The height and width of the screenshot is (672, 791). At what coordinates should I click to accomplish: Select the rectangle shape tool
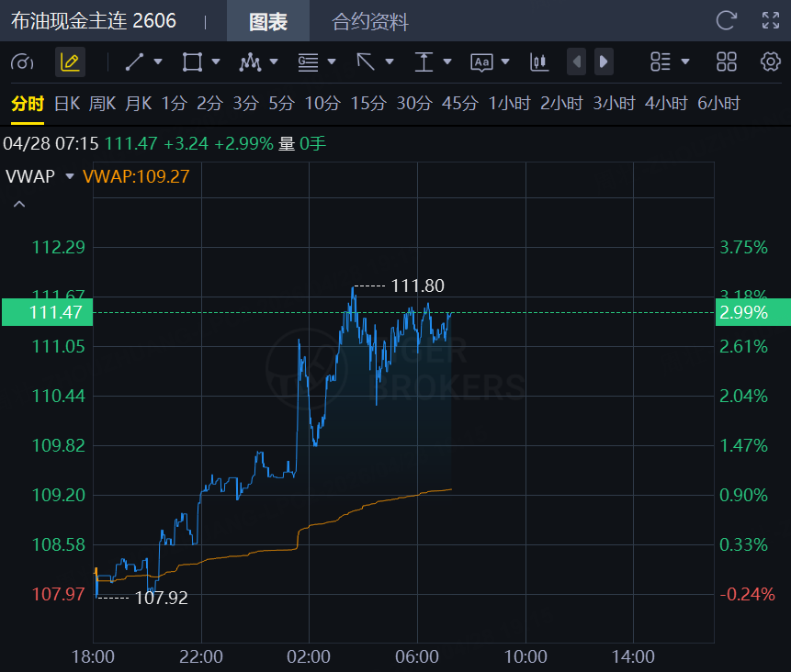192,62
